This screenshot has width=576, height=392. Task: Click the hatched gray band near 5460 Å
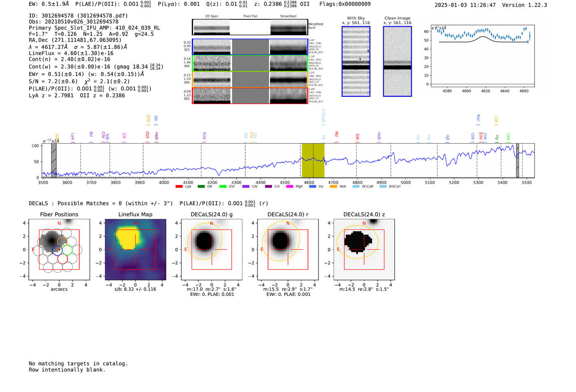click(518, 160)
